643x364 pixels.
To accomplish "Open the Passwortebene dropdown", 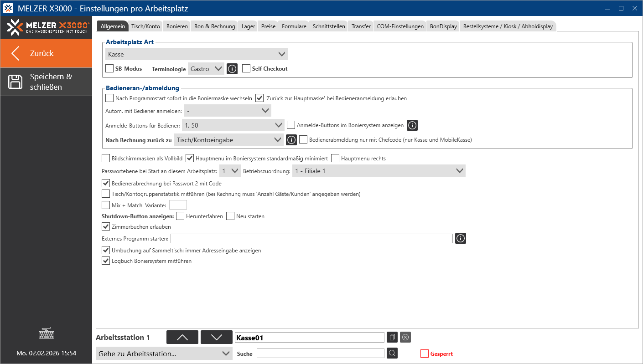I will [230, 171].
